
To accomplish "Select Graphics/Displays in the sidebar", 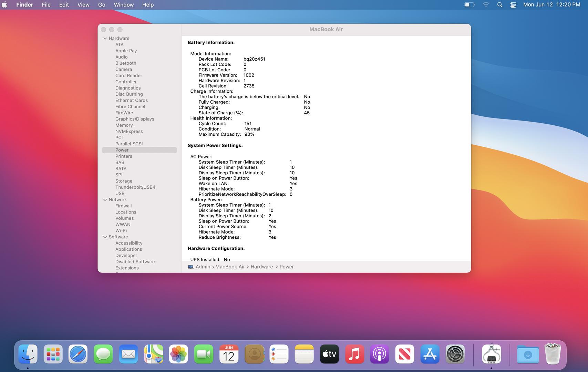I will coord(135,119).
